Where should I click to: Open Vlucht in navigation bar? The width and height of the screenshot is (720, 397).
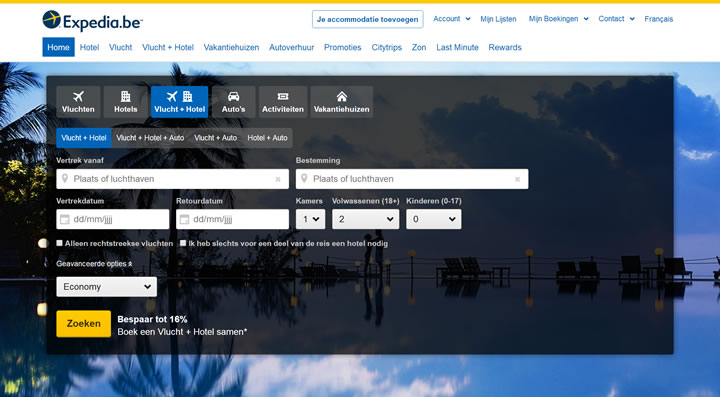coord(120,47)
